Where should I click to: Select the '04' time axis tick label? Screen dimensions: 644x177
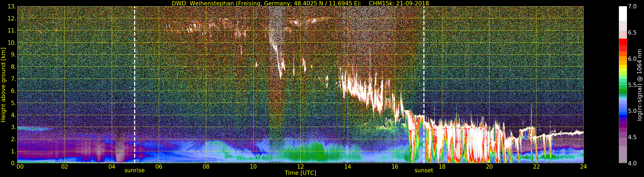(112, 167)
